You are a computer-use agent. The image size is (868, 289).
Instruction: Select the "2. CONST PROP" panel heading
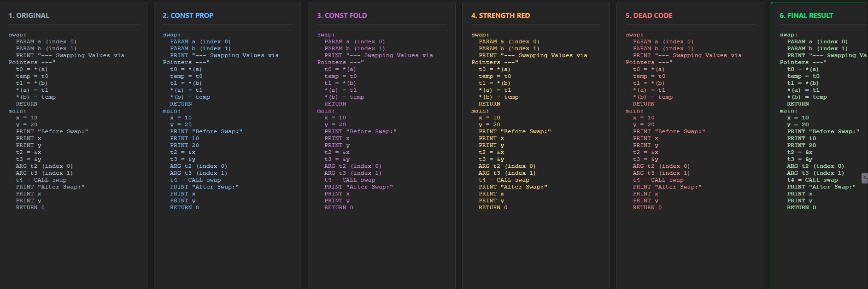(x=188, y=16)
